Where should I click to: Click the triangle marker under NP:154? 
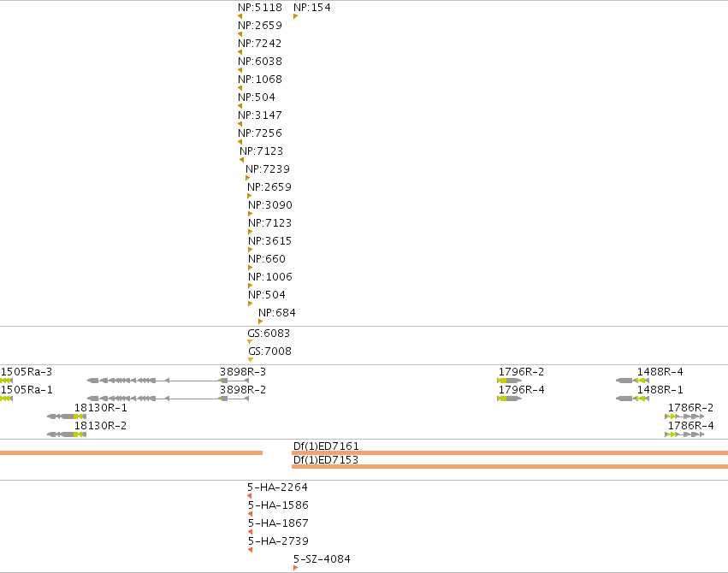point(295,17)
